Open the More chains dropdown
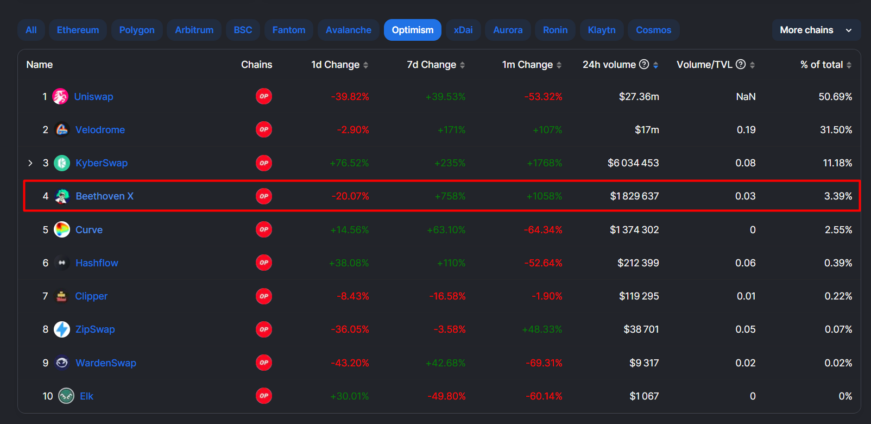Image resolution: width=871 pixels, height=424 pixels. (816, 30)
